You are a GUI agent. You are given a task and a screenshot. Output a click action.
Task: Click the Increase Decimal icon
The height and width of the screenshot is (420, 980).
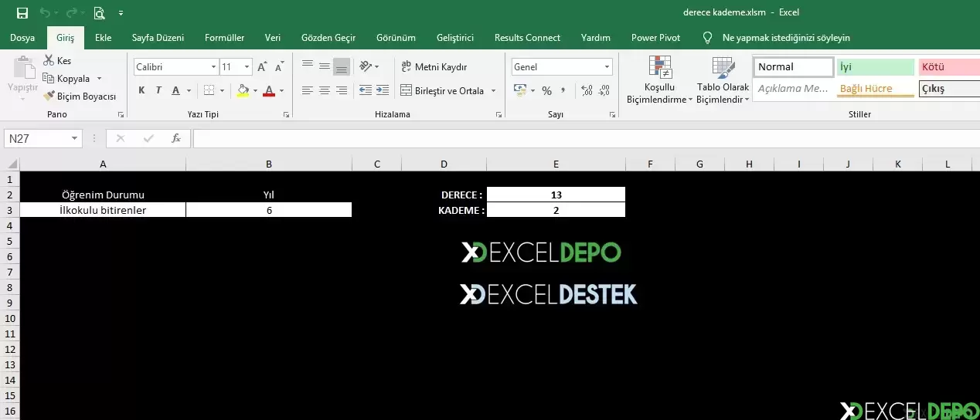tap(587, 90)
